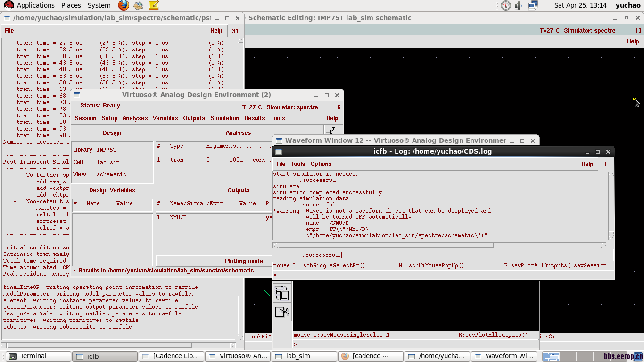Open the notes applet icon in the top panel
Viewport: 644px width, 362px height.
click(153, 6)
